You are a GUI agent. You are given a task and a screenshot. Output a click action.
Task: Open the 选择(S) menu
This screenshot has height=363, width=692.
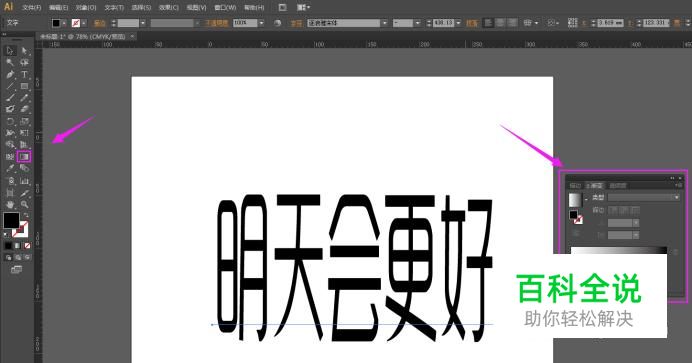click(141, 7)
